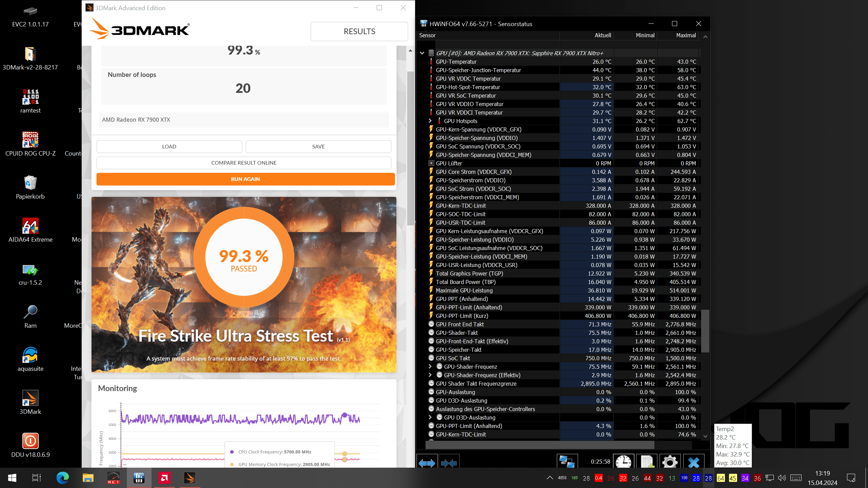Viewport: 868px width, 488px height.
Task: Open the HWiNFO remote network monitoring icon
Action: (567, 462)
